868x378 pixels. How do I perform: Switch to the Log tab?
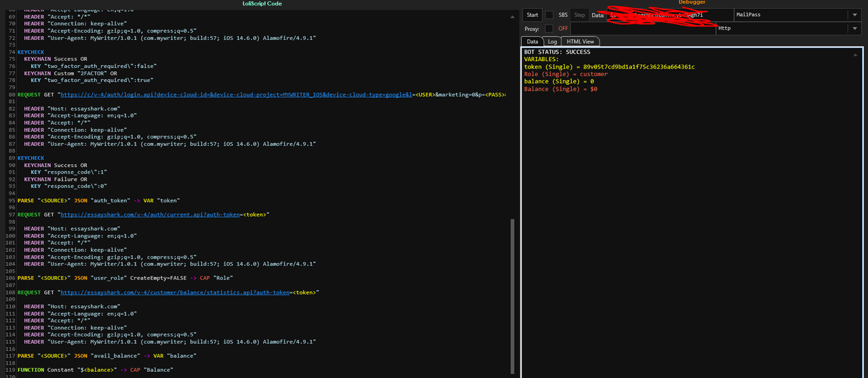pyautogui.click(x=553, y=41)
